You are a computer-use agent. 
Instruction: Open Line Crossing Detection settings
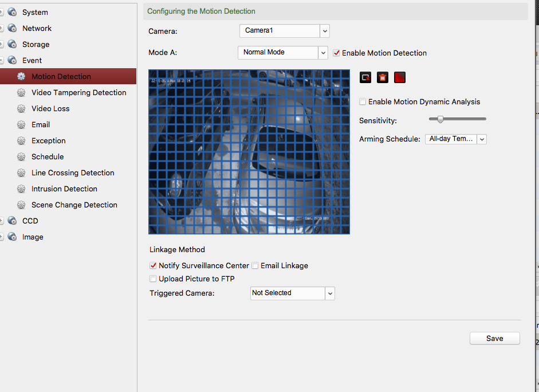[73, 173]
